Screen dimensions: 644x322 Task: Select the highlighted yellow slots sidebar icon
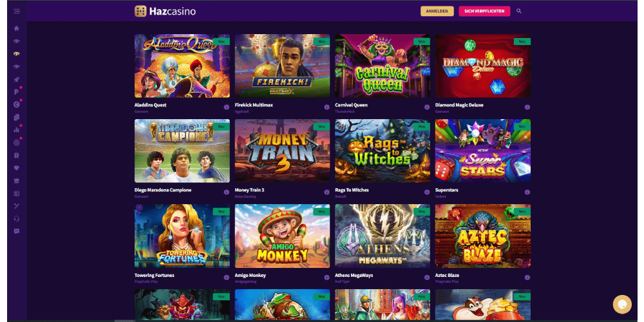coord(17,54)
